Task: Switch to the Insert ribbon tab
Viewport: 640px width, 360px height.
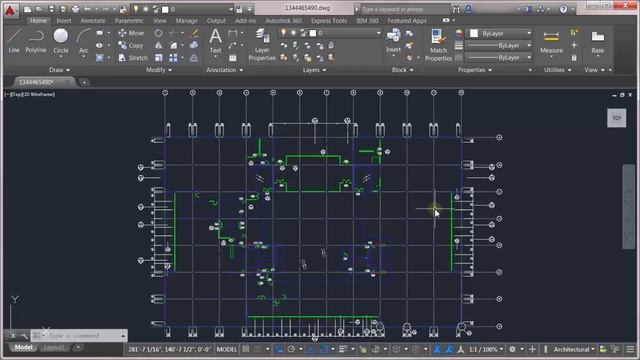Action: [x=64, y=20]
